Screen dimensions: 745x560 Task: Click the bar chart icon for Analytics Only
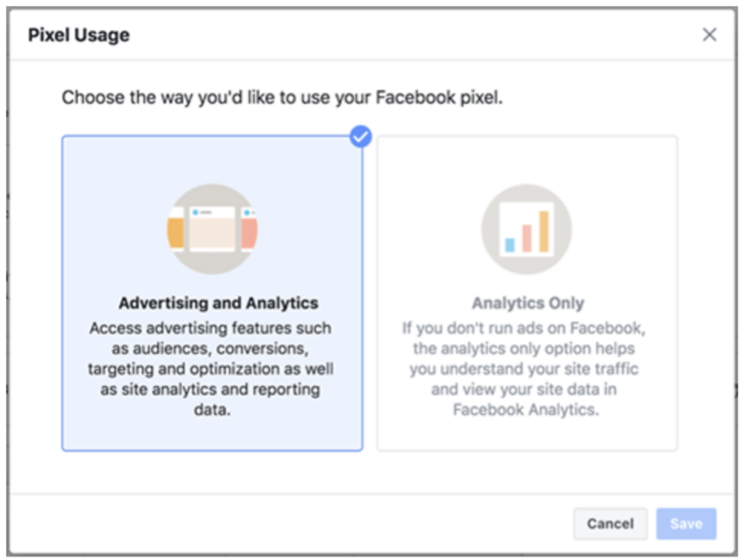click(x=526, y=229)
